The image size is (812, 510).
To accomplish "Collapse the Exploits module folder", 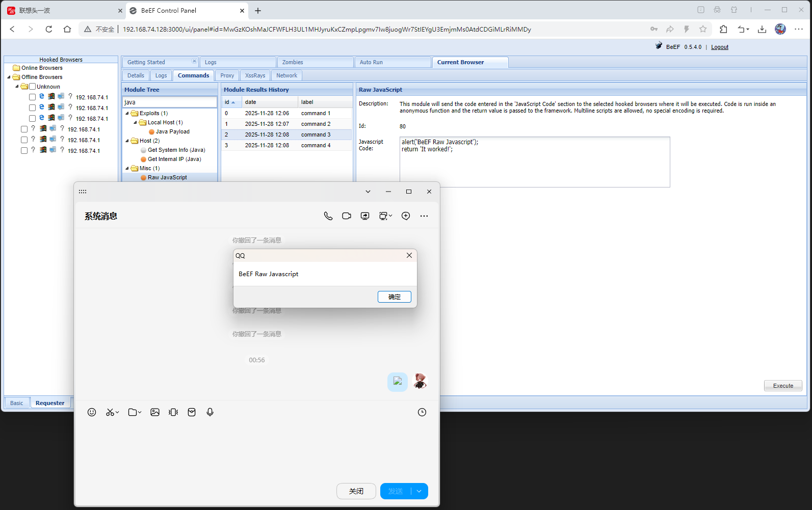I will [127, 113].
